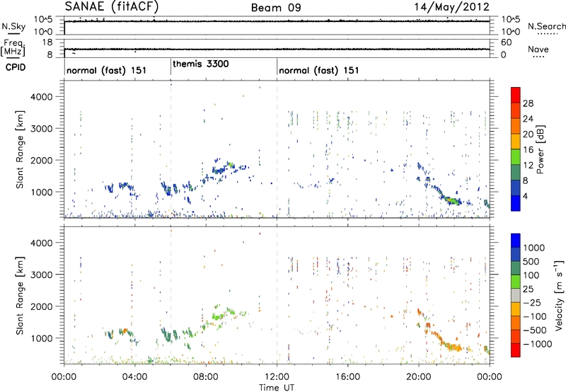
Task: Click the 8 label on power colorbar
Action: pyautogui.click(x=526, y=181)
